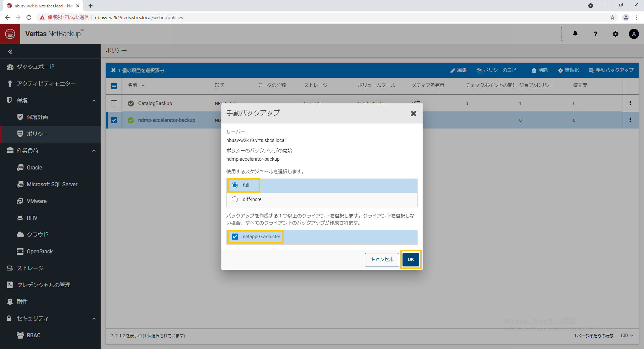Screen dimensions: 644x349
Task: Uncheck the ndmp-accelerator-backup row checkbox
Action: point(114,120)
